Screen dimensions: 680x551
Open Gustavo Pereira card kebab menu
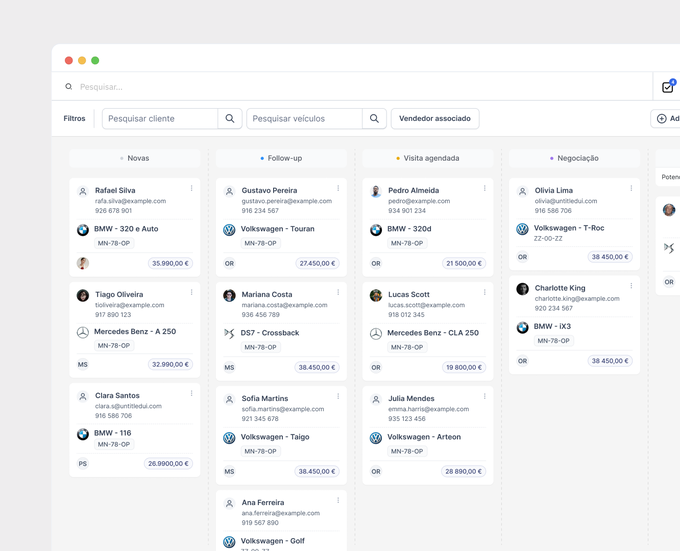pos(338,188)
